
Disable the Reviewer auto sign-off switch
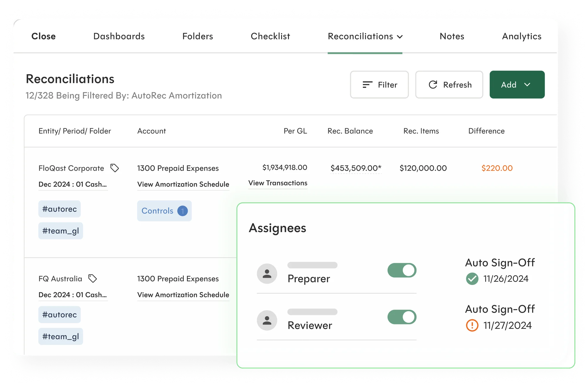pos(402,317)
